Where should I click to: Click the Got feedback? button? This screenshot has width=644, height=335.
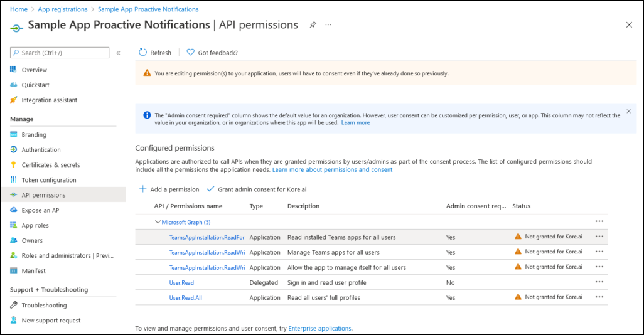coord(212,53)
